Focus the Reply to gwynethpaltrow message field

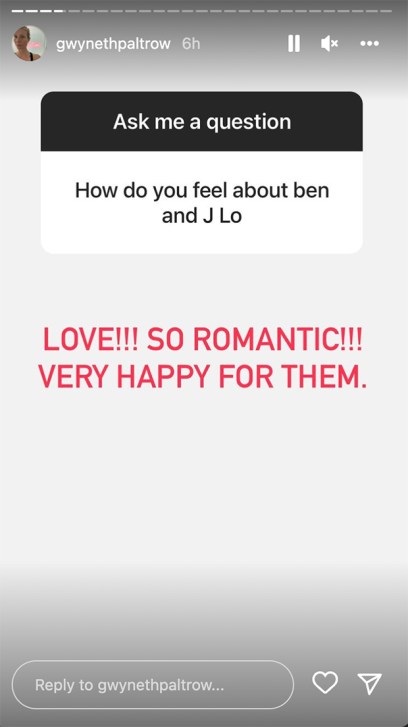pos(153,685)
